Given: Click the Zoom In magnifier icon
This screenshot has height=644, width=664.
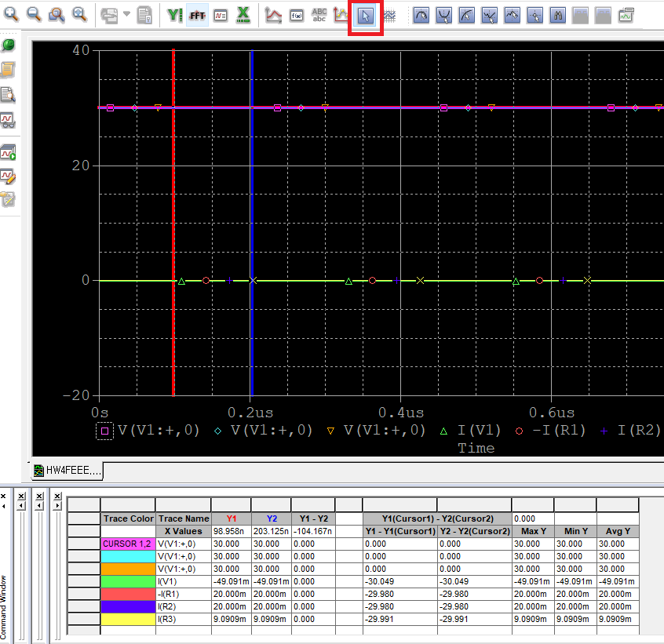Looking at the screenshot, I should (x=11, y=15).
